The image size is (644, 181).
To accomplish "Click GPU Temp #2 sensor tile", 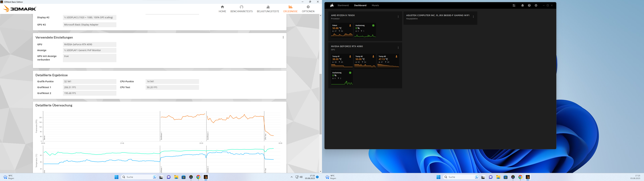I will point(365,61).
